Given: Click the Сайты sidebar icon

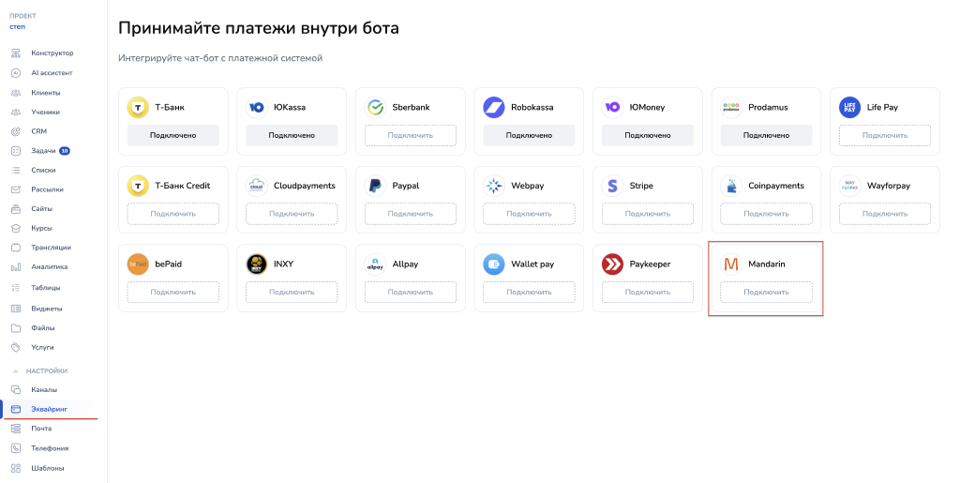Looking at the screenshot, I should 16,209.
